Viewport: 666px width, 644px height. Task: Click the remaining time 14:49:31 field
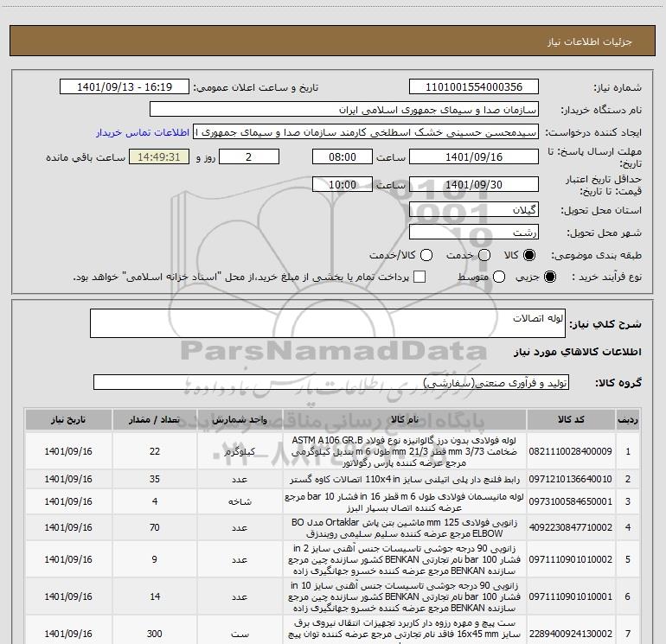159,157
